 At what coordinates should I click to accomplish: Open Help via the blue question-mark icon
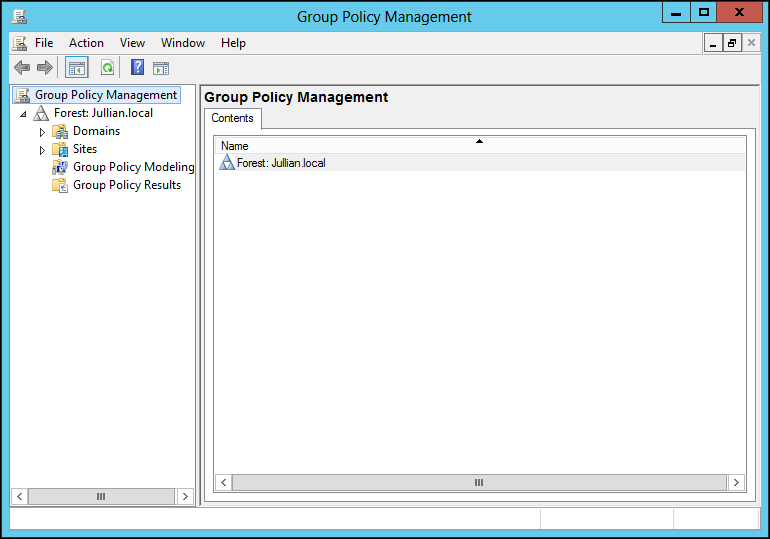pos(137,68)
